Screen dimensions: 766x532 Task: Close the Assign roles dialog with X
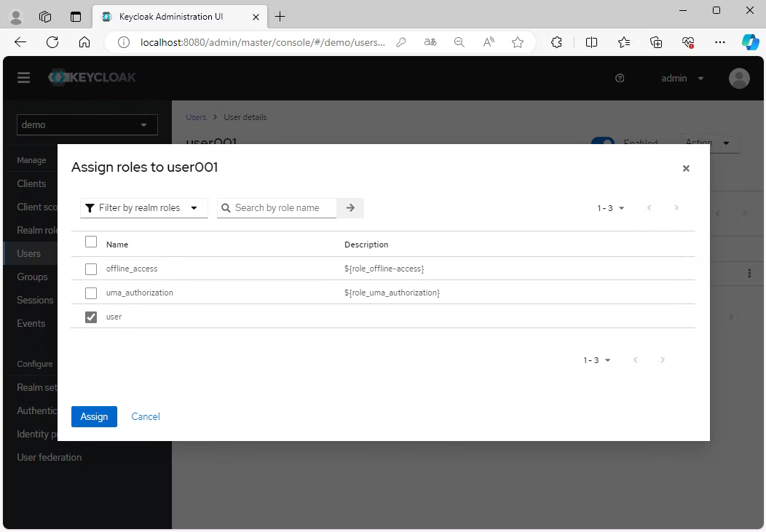coord(685,168)
